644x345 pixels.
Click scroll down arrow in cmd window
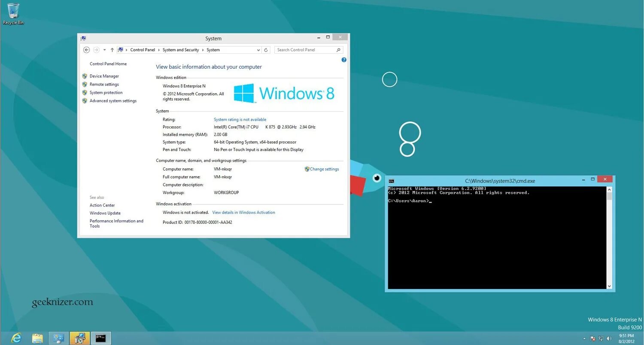[x=609, y=286]
